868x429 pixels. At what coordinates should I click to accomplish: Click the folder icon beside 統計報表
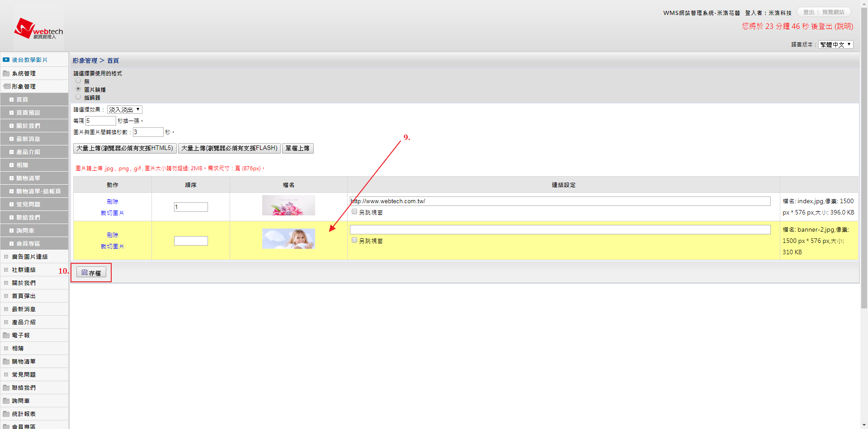click(x=6, y=414)
